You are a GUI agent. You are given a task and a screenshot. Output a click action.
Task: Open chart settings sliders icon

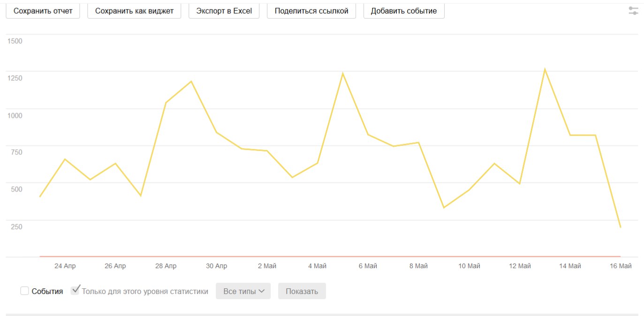click(633, 11)
